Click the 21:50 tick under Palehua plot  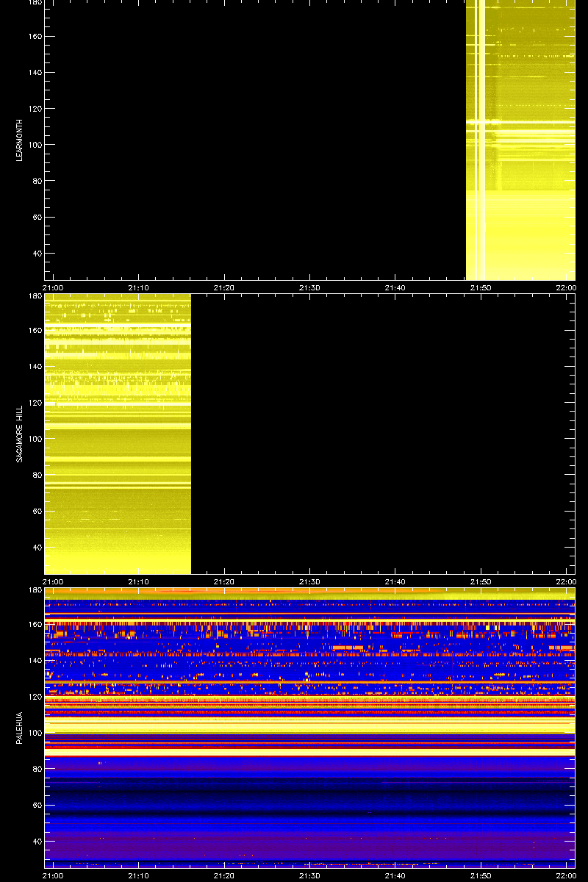click(481, 875)
